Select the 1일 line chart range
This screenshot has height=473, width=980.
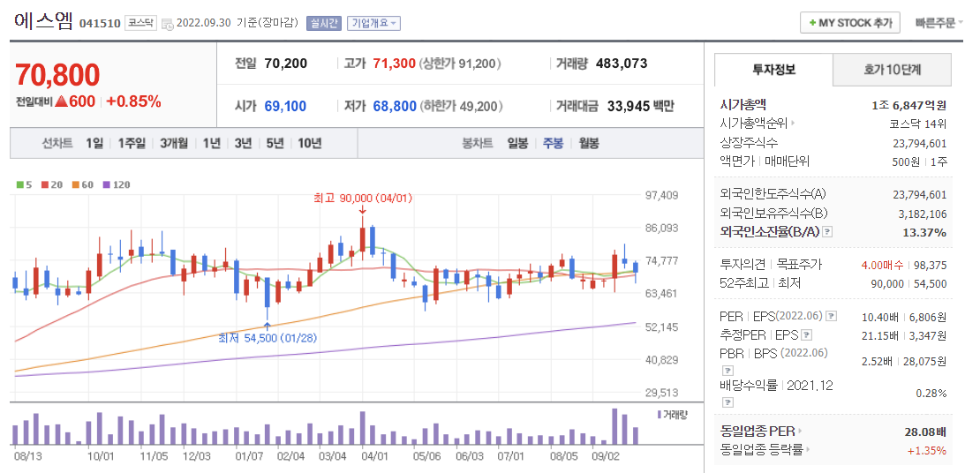click(x=94, y=143)
